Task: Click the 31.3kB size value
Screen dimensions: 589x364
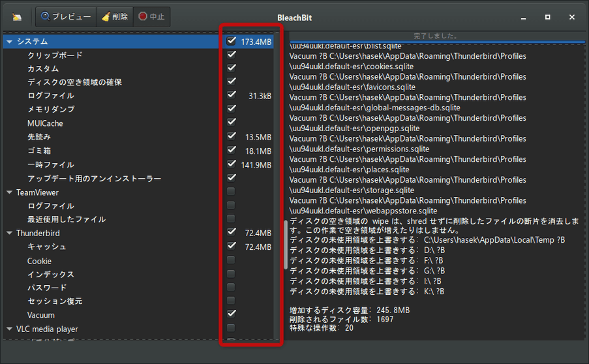Action: (x=260, y=96)
